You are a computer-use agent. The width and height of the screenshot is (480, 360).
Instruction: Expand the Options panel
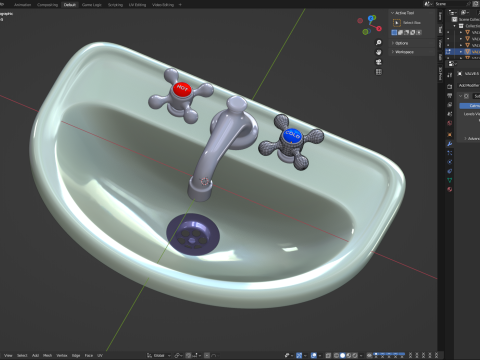point(393,43)
